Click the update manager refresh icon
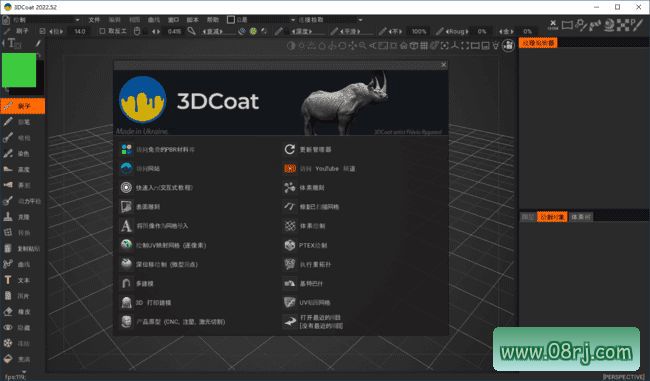 coord(290,149)
